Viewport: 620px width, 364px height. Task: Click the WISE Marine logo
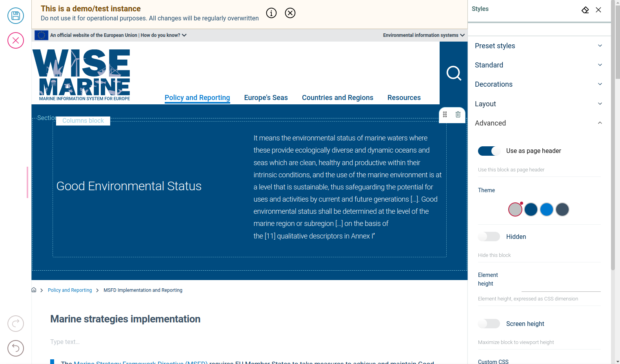click(x=81, y=75)
